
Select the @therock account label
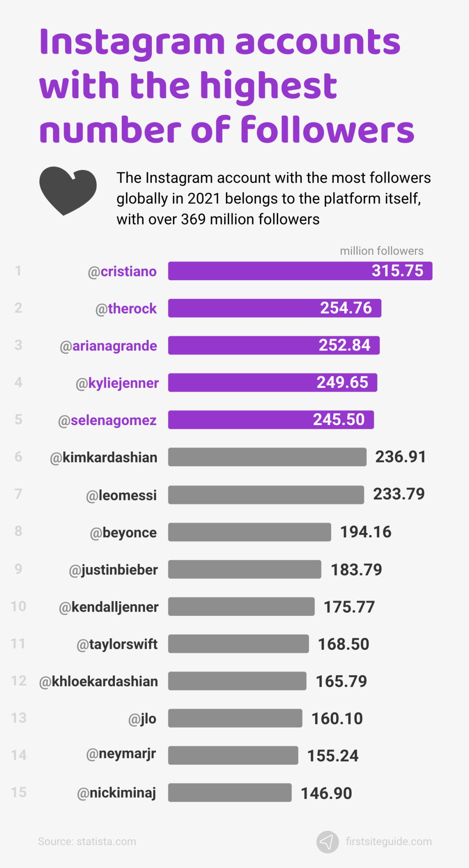[126, 309]
